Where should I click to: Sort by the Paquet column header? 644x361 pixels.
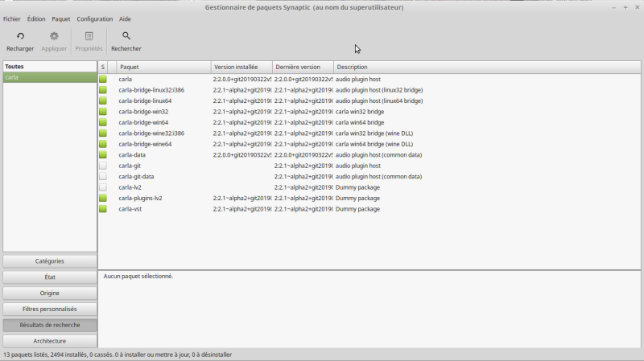click(x=163, y=67)
